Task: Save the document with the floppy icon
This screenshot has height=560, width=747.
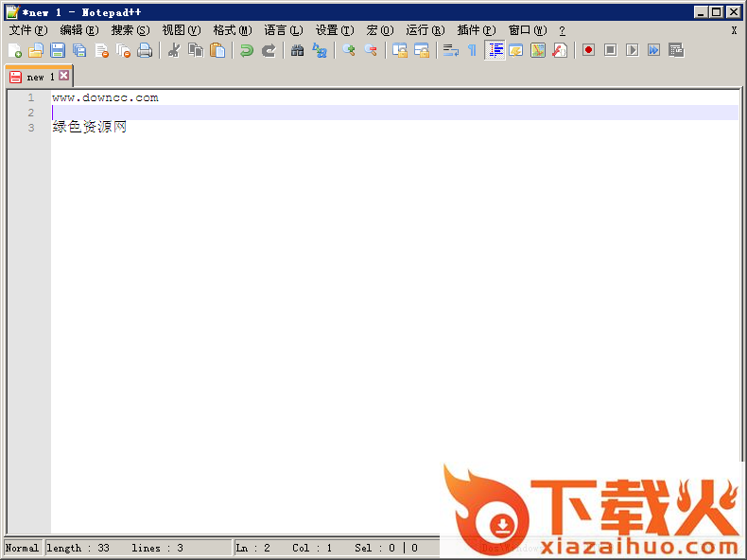Action: (x=58, y=50)
